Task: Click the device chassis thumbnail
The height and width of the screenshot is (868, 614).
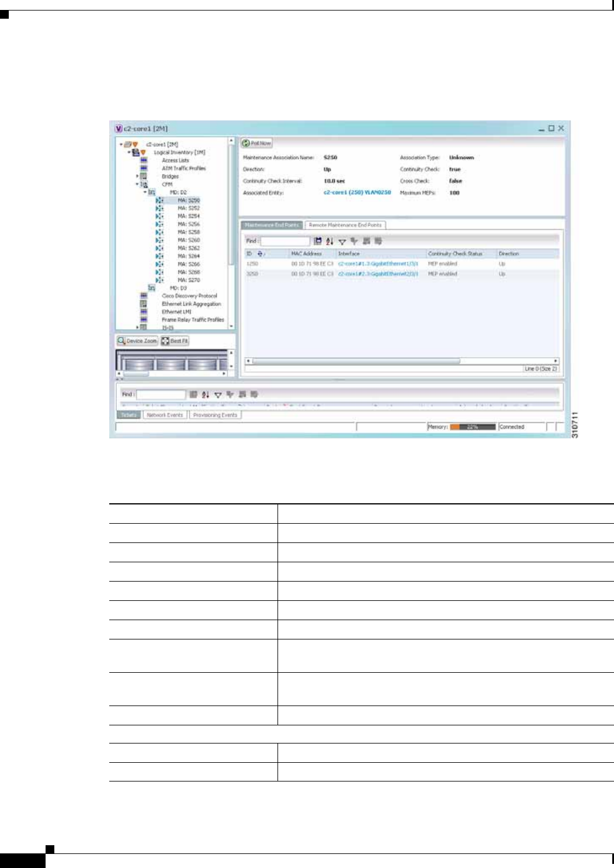Action: [x=172, y=360]
